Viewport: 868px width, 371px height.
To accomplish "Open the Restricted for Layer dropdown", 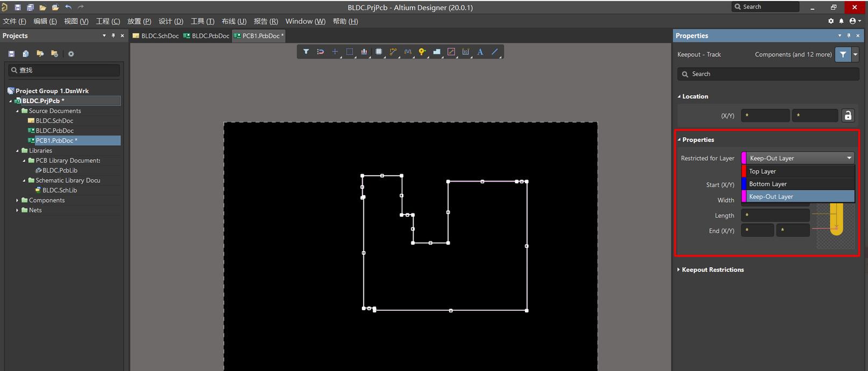I will pyautogui.click(x=798, y=158).
